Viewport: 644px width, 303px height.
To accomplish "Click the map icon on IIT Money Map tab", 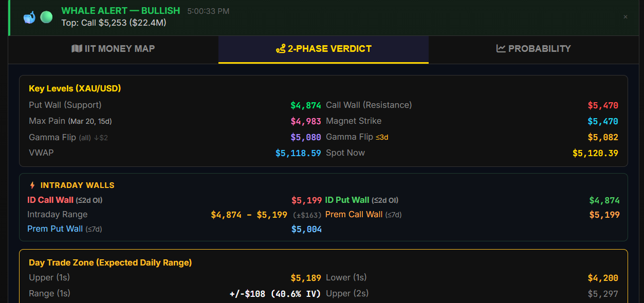I will point(77,49).
